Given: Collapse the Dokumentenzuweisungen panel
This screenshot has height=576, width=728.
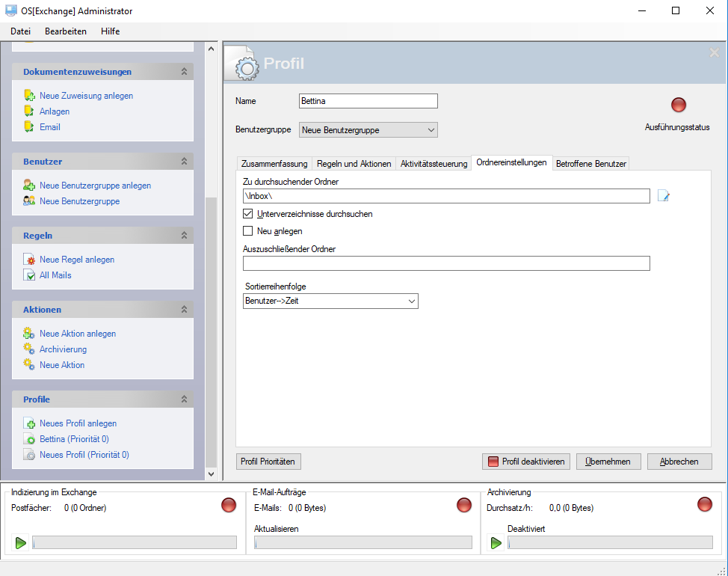Looking at the screenshot, I should click(184, 72).
